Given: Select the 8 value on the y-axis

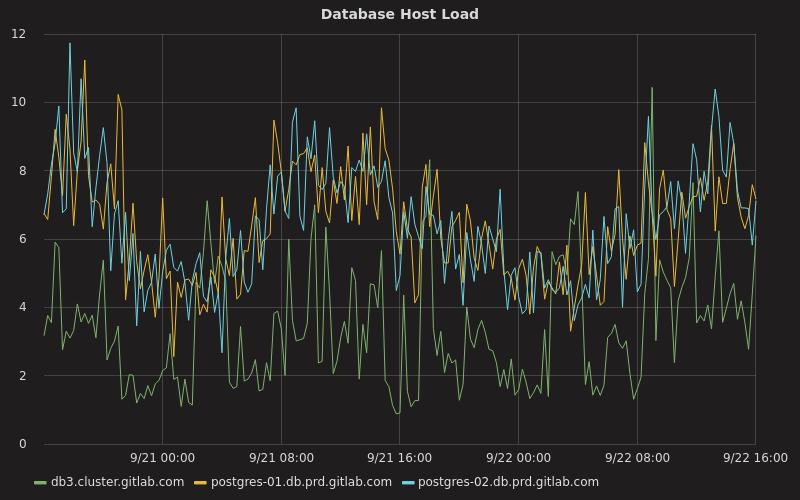Looking at the screenshot, I should point(23,171).
